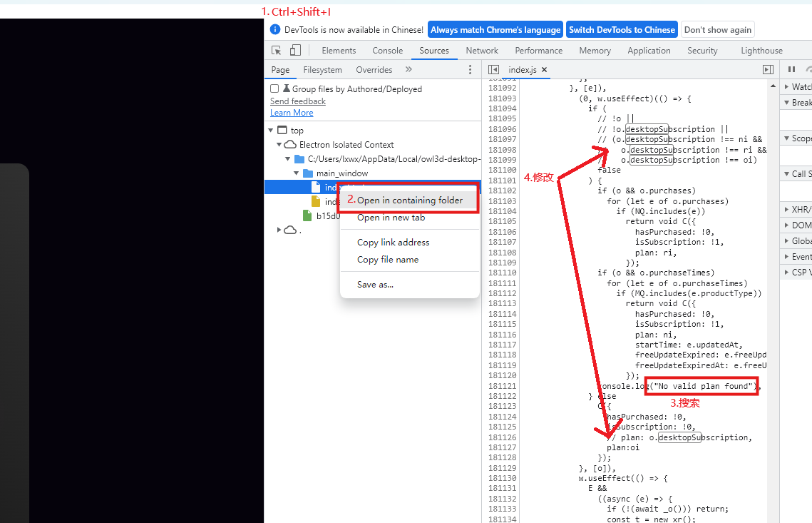Image resolution: width=812 pixels, height=523 pixels.
Task: Collapse the debugger sidebar
Action: coord(768,70)
